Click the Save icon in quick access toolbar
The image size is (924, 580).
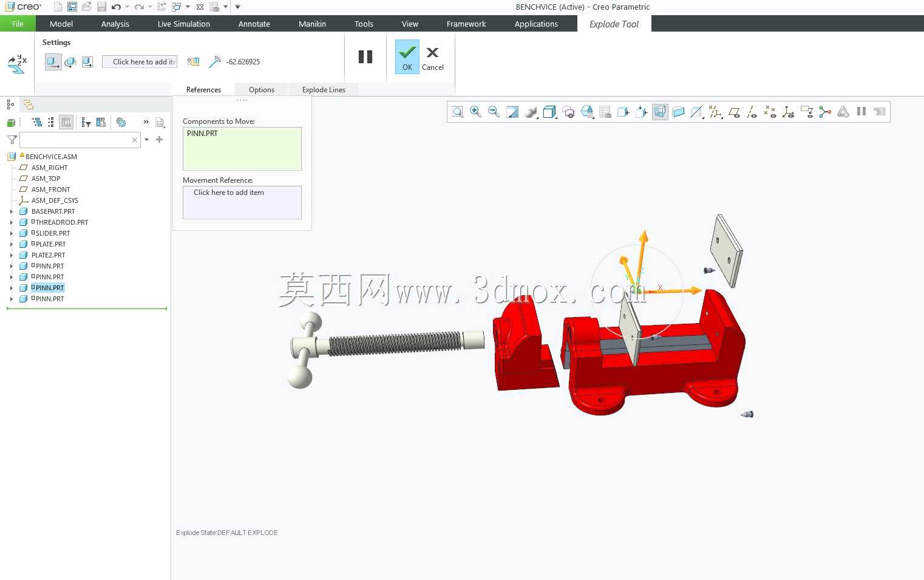[101, 7]
